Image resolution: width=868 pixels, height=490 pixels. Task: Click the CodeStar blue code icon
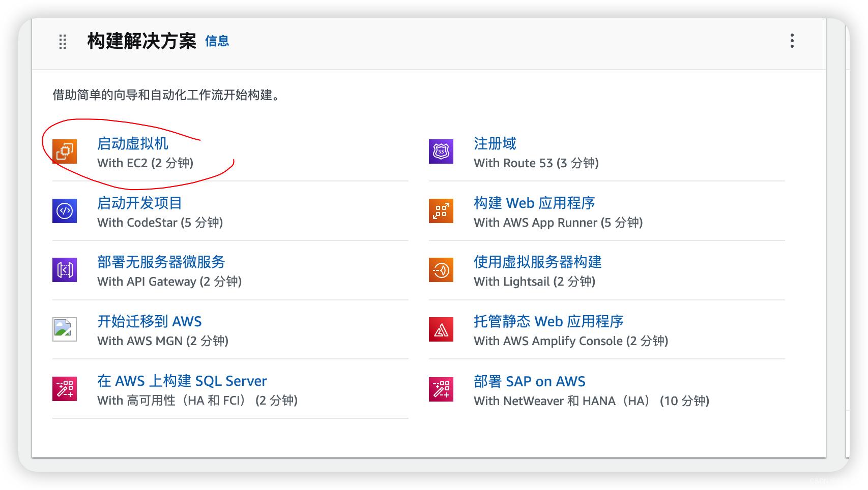click(x=65, y=211)
